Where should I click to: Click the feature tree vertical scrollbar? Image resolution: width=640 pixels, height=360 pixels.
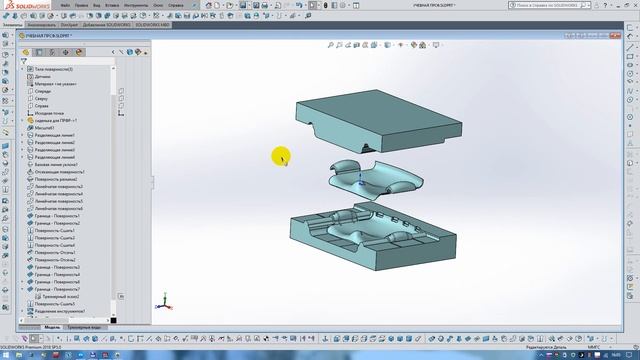coord(113,192)
